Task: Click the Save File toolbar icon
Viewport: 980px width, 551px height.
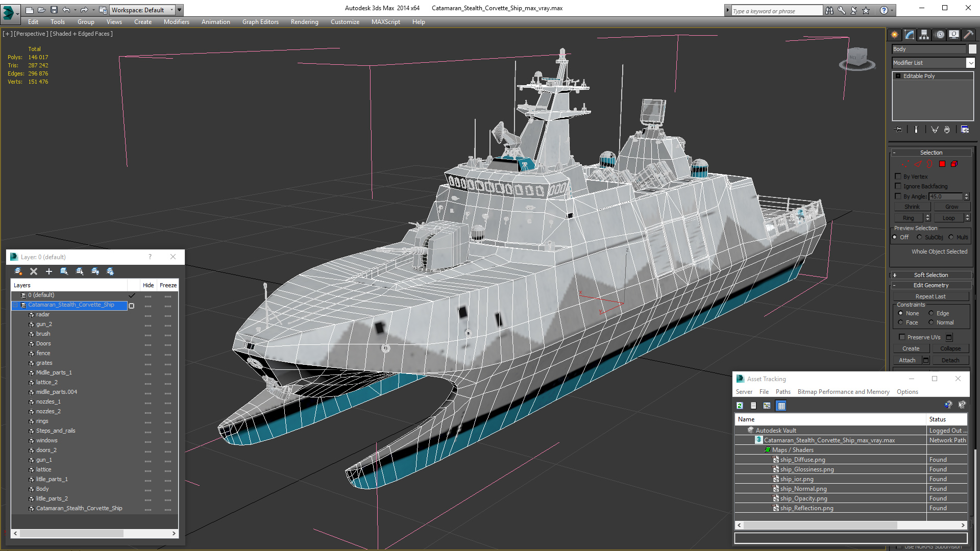Action: [54, 10]
